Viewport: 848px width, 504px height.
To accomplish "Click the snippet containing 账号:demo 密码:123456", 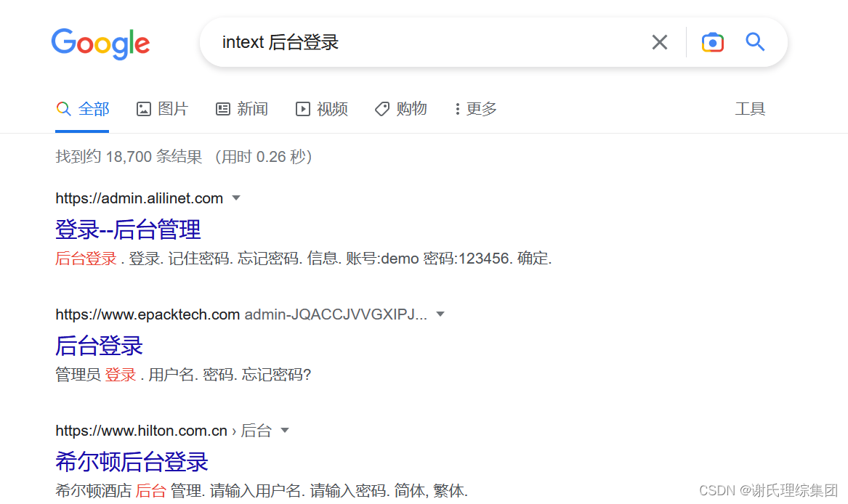I will 304,259.
